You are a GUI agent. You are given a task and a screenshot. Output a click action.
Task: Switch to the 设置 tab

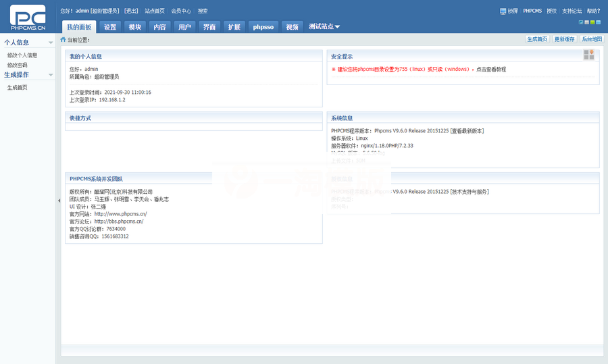tap(110, 27)
